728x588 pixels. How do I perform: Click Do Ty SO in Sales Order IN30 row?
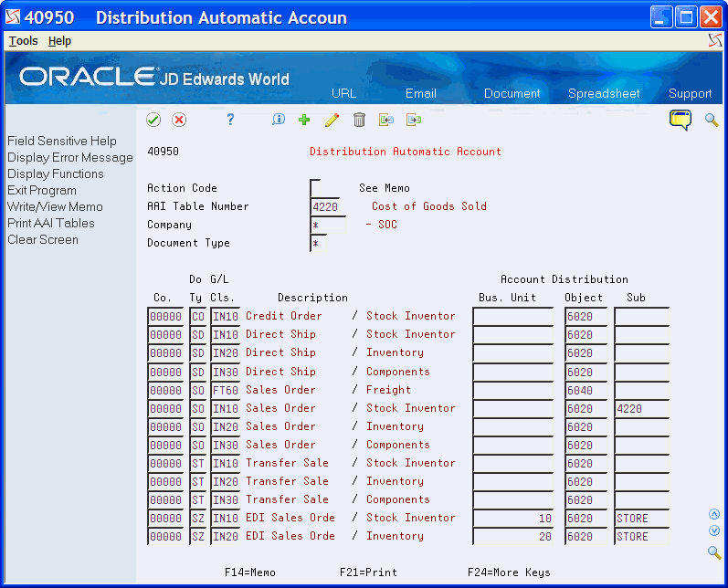tap(198, 445)
